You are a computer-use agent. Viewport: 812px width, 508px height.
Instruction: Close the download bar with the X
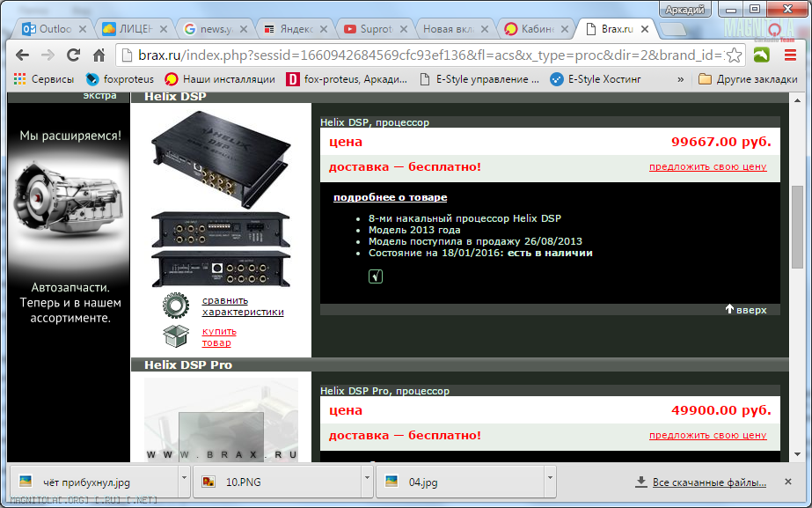[793, 482]
